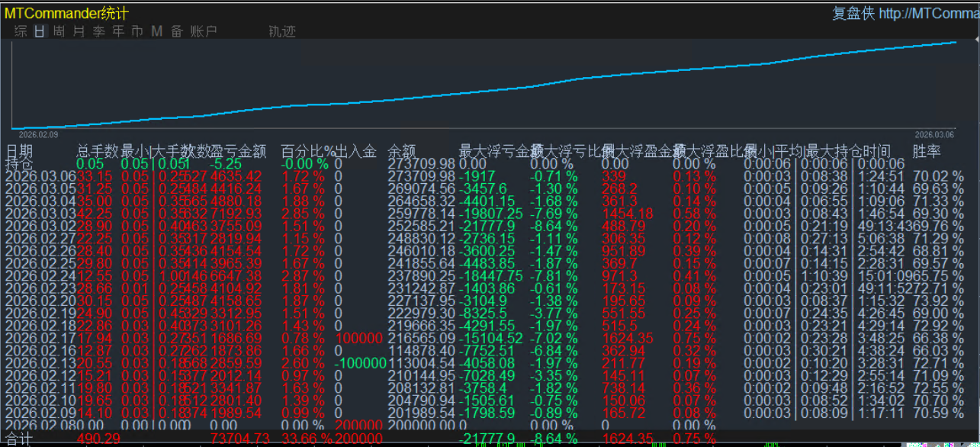Click the 总手数 column header
Image resolution: width=980 pixels, height=447 pixels.
click(98, 151)
